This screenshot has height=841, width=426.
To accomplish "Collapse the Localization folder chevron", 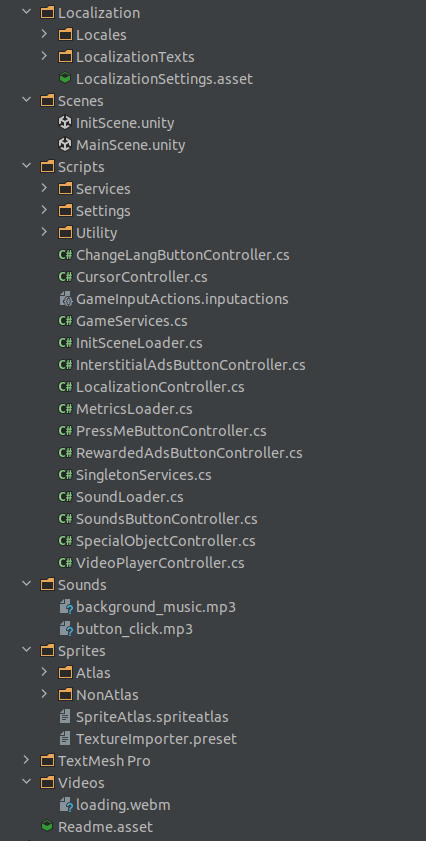I will [27, 12].
